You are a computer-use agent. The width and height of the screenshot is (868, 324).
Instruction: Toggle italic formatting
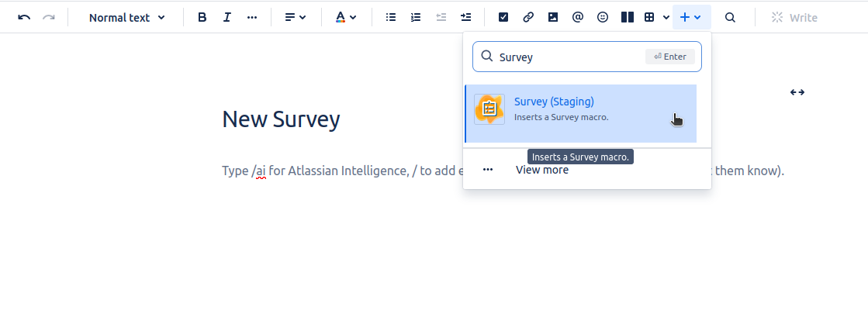tap(227, 17)
